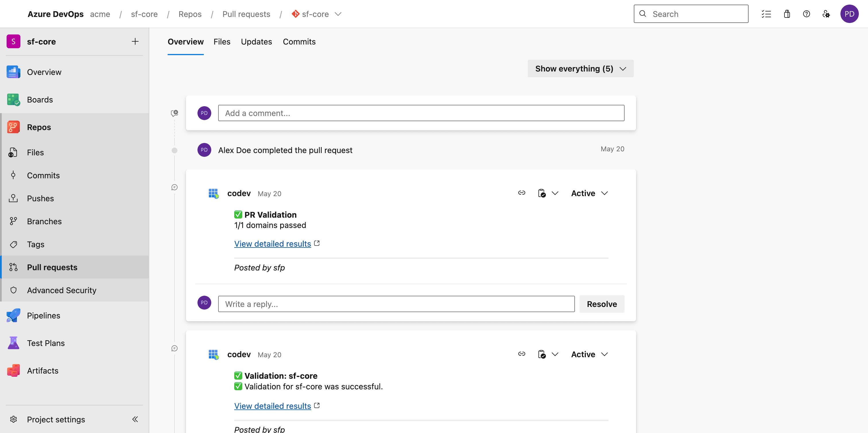868x433 pixels.
Task: Copy link of Validation: sf-core comment
Action: (522, 354)
